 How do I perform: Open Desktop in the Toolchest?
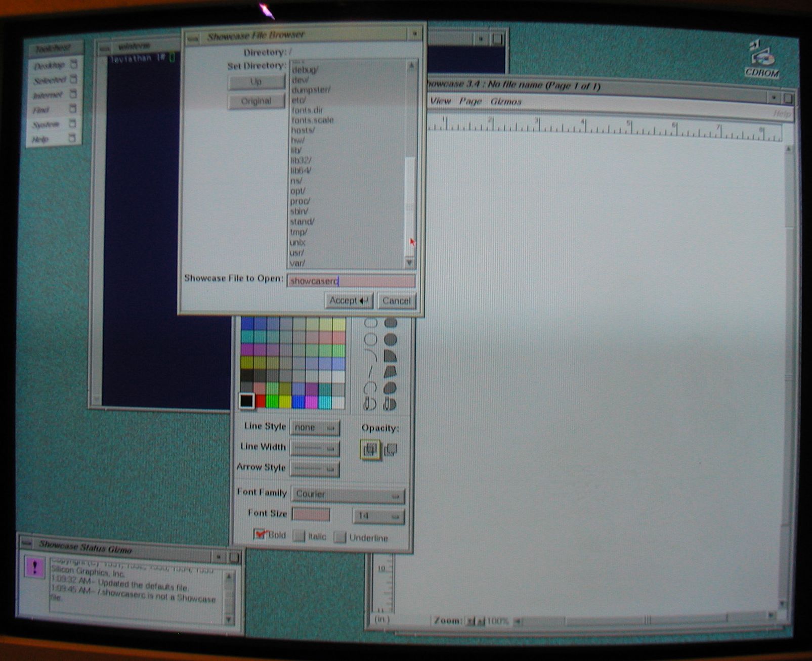click(x=55, y=65)
